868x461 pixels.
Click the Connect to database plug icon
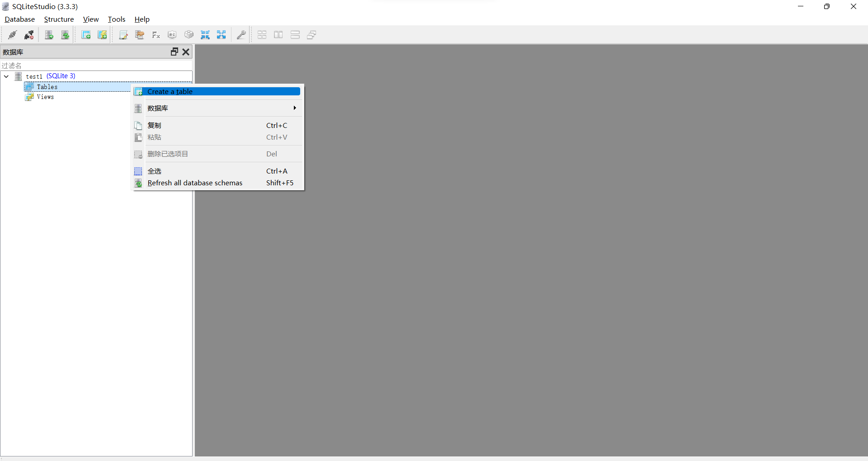tap(13, 35)
